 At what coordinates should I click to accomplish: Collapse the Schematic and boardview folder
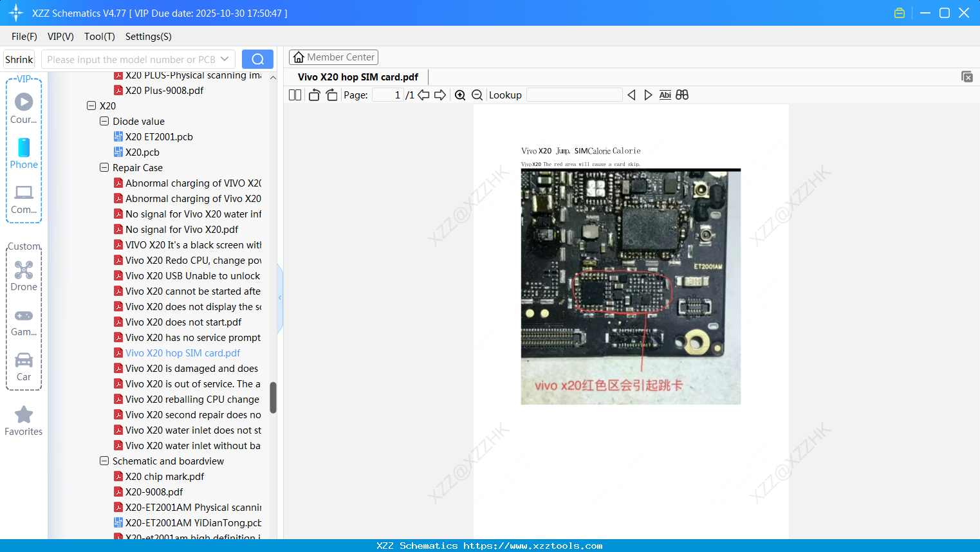coord(104,461)
